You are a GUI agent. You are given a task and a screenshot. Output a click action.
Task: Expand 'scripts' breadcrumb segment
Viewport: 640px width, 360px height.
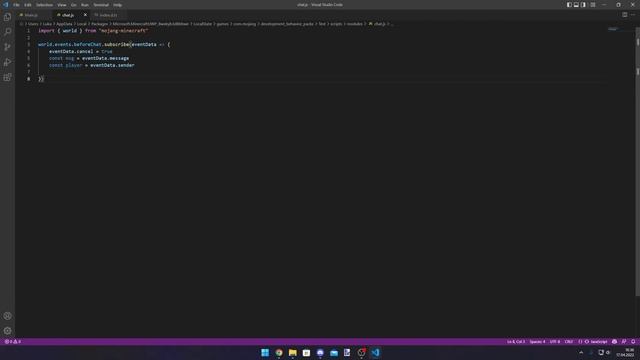(336, 24)
